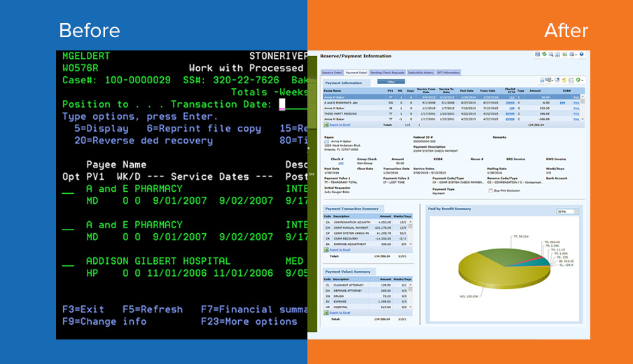Toggle the Dup Pmt Exclusion checkbox
The width and height of the screenshot is (633, 364).
pos(490,190)
